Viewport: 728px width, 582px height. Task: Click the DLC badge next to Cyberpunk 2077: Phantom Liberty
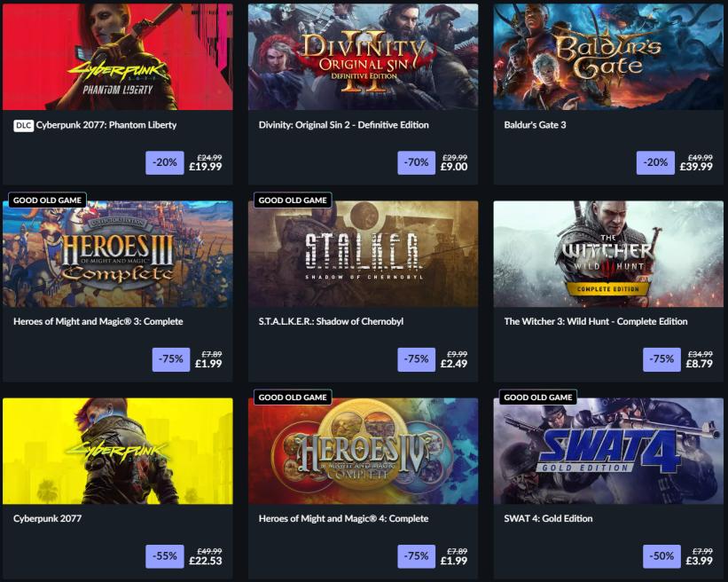tap(23, 125)
